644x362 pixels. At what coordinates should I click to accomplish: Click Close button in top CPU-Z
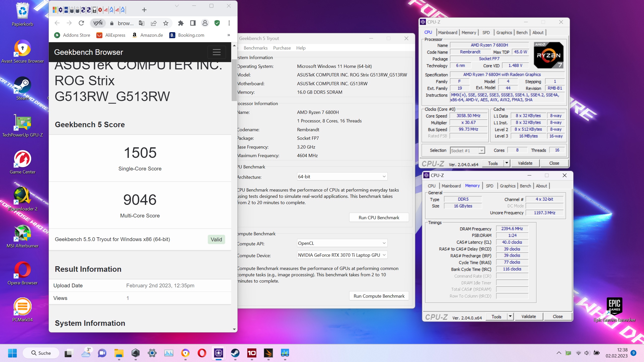coord(554,163)
